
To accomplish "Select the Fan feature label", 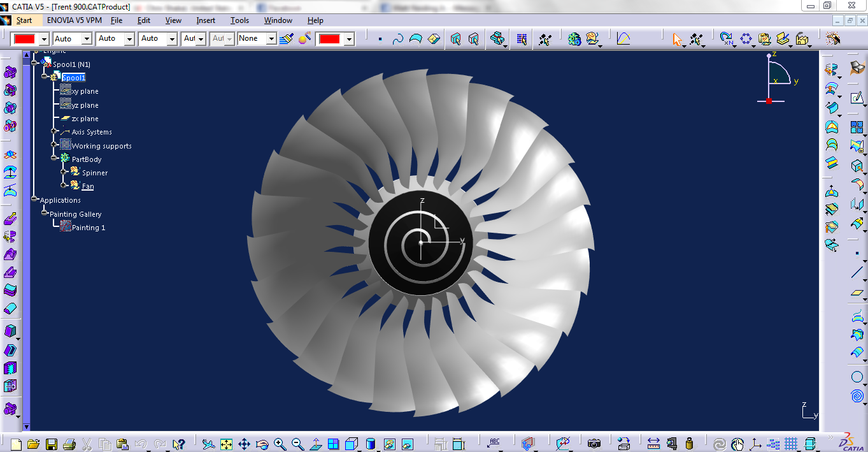I will pos(88,186).
